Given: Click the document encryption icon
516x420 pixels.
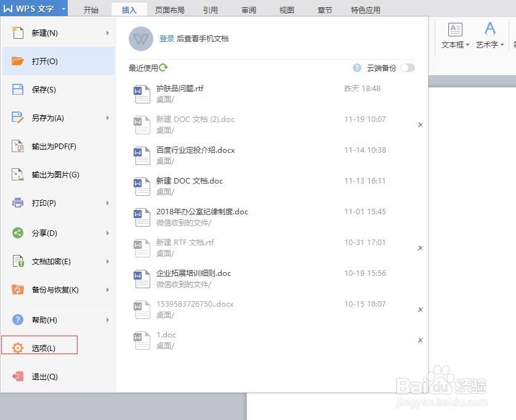Looking at the screenshot, I should 18,261.
